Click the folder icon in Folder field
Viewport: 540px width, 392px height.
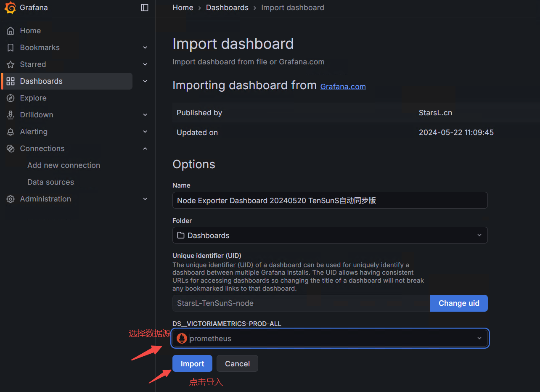coord(181,235)
